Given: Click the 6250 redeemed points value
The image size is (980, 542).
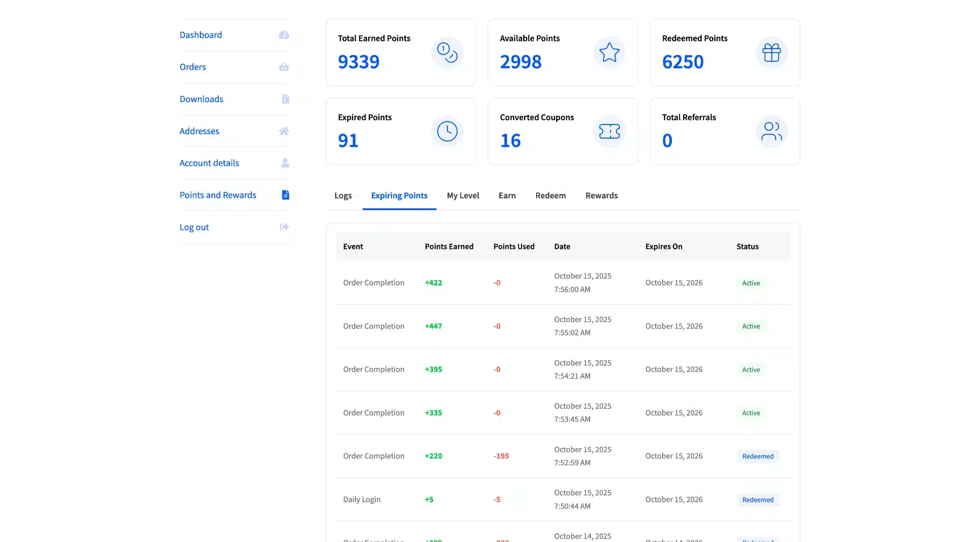Looking at the screenshot, I should tap(682, 62).
